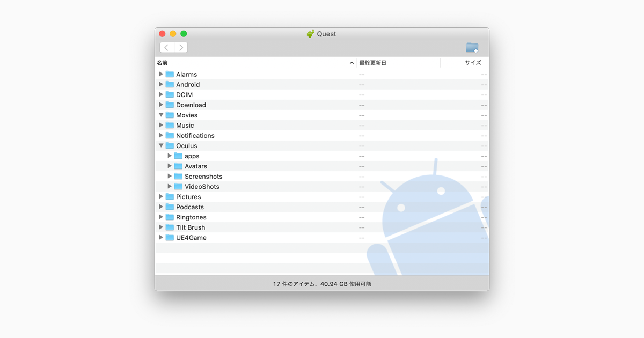Click the Android folder icon
Screen dimensions: 644x338
[170, 84]
